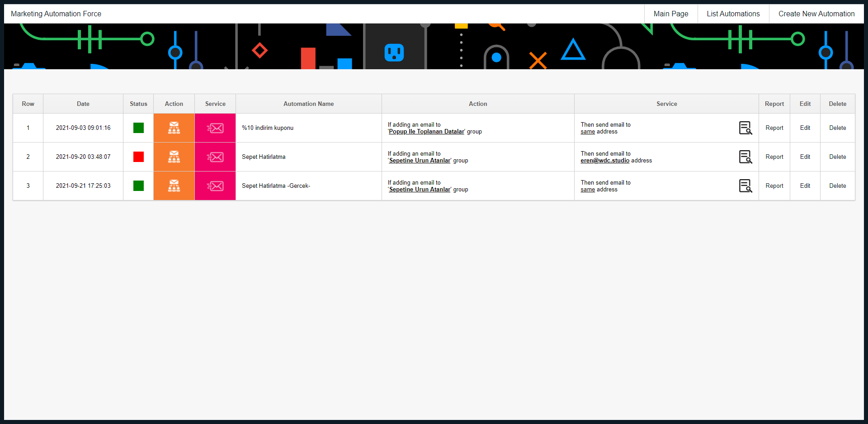Open the preview document icon for %10 indirim kuponu
This screenshot has width=868, height=424.
[x=745, y=128]
